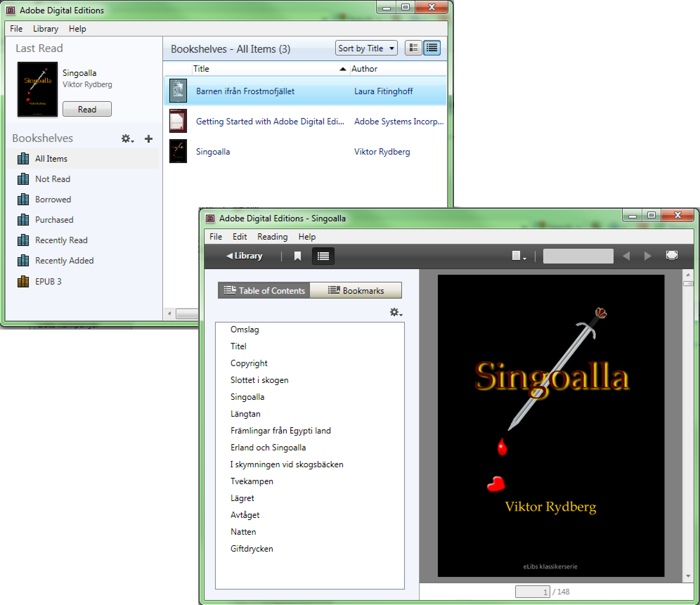The height and width of the screenshot is (605, 700).
Task: Open Singoalla chapter in contents list
Action: 247,397
